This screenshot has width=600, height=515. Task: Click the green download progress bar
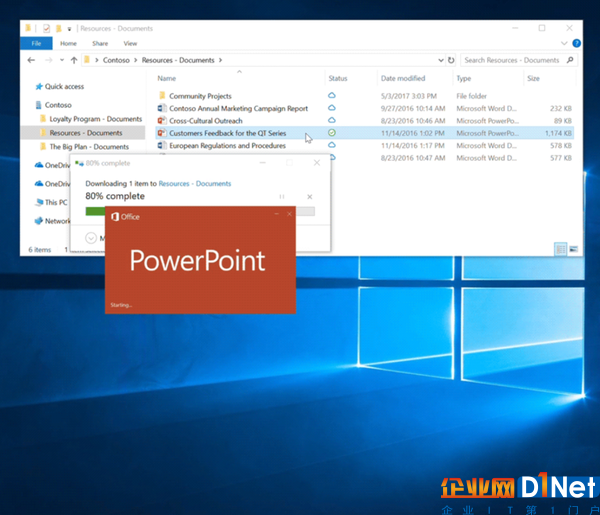[95, 211]
